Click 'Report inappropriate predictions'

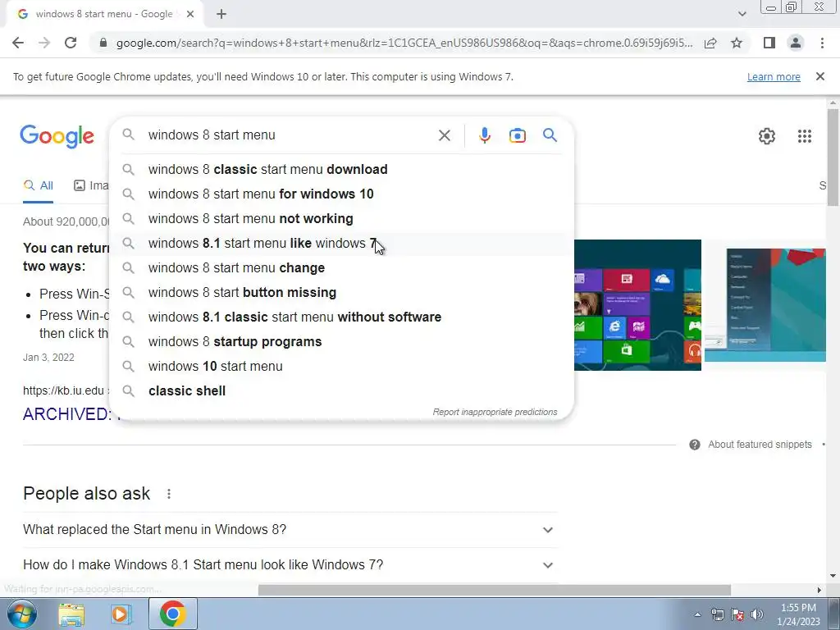point(495,412)
